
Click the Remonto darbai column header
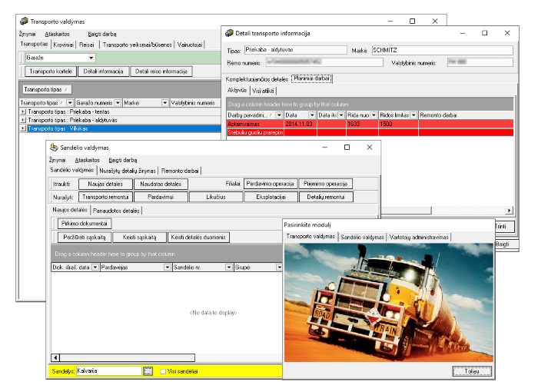coord(466,115)
